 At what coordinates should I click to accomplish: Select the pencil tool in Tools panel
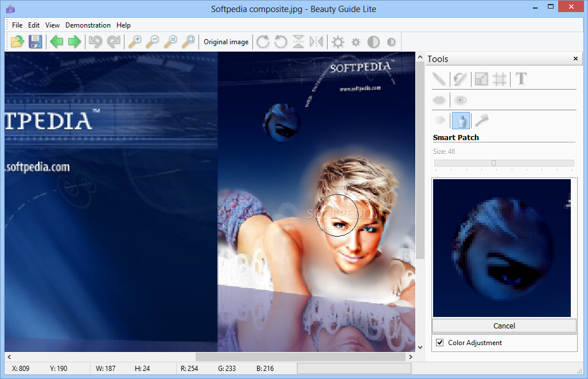coord(439,79)
